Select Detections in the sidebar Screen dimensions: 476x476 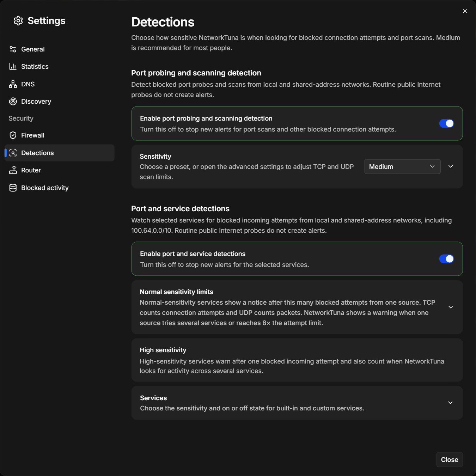pyautogui.click(x=59, y=153)
